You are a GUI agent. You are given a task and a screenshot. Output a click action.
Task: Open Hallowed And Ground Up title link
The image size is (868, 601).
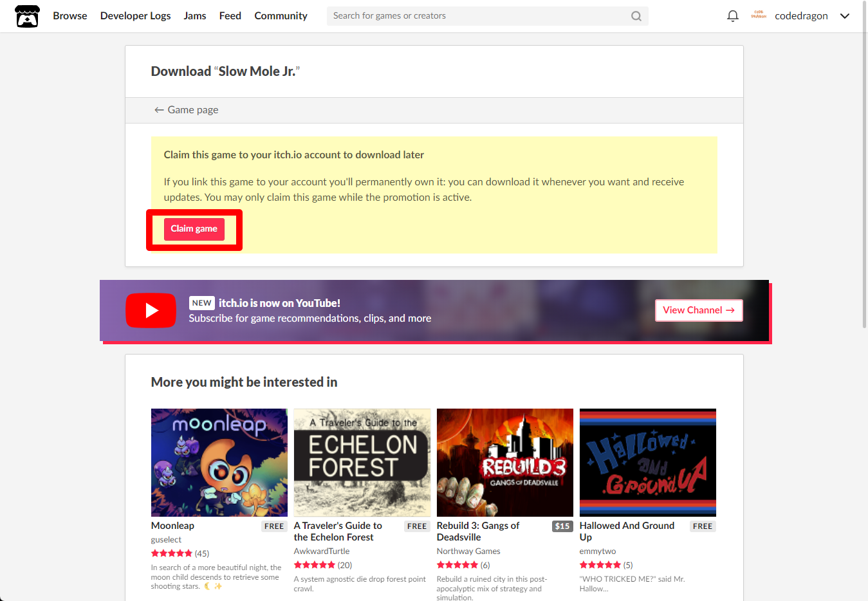627,532
